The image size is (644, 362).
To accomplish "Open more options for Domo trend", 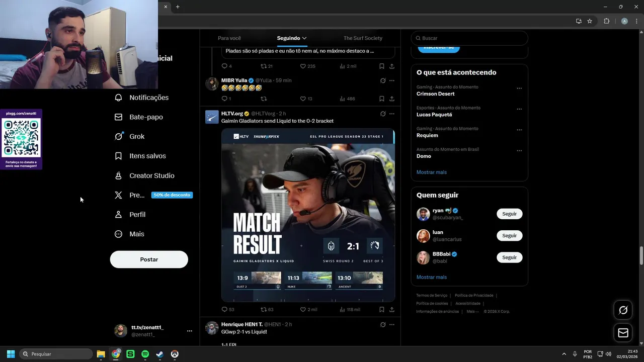I will [519, 151].
